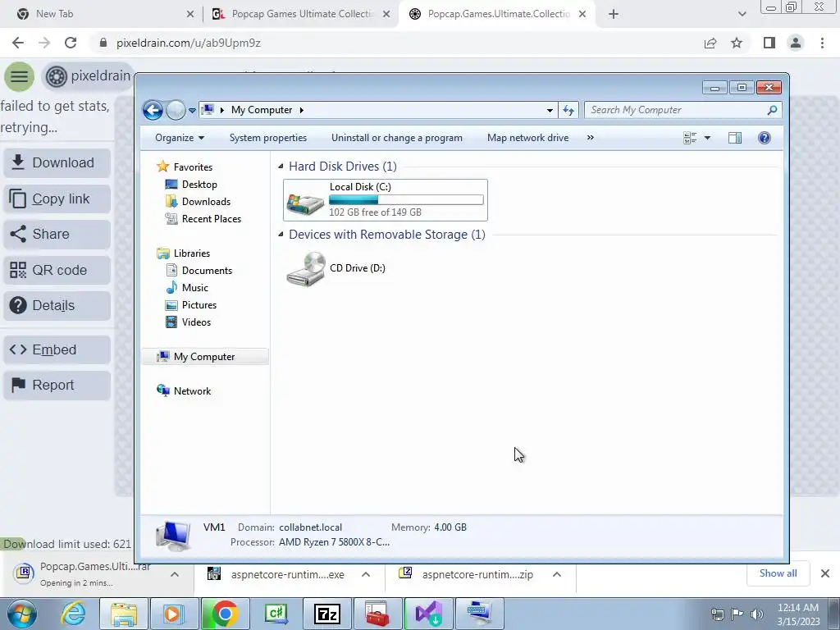Click the change view icon
This screenshot has height=630, width=840.
click(690, 138)
